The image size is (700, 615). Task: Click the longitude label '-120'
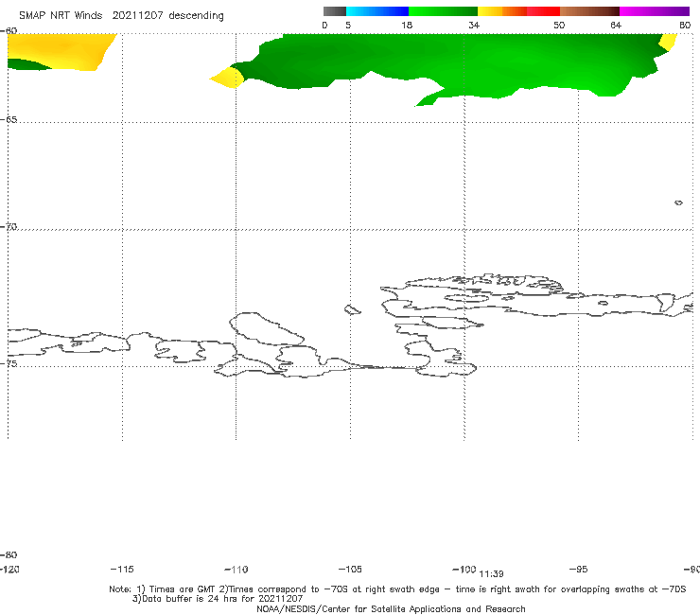point(9,569)
